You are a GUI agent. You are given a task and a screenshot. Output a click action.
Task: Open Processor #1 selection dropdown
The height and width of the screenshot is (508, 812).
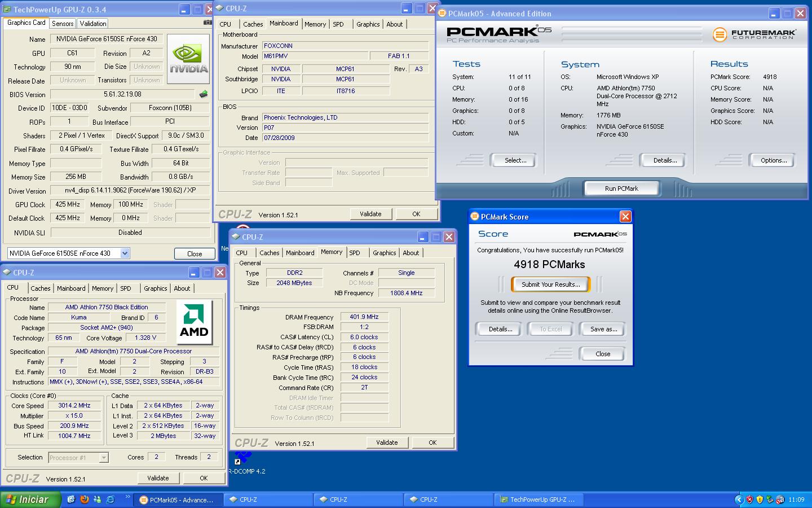click(x=104, y=458)
